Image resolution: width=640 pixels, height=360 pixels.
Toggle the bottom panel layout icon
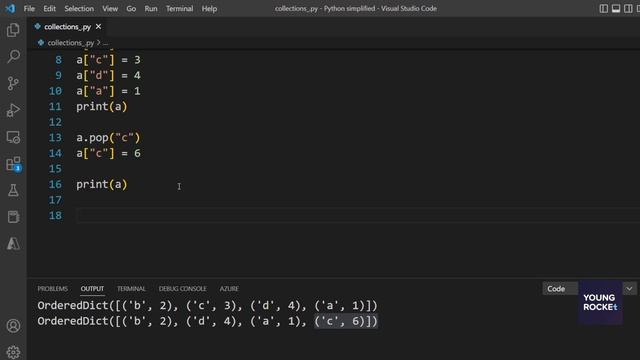click(616, 9)
